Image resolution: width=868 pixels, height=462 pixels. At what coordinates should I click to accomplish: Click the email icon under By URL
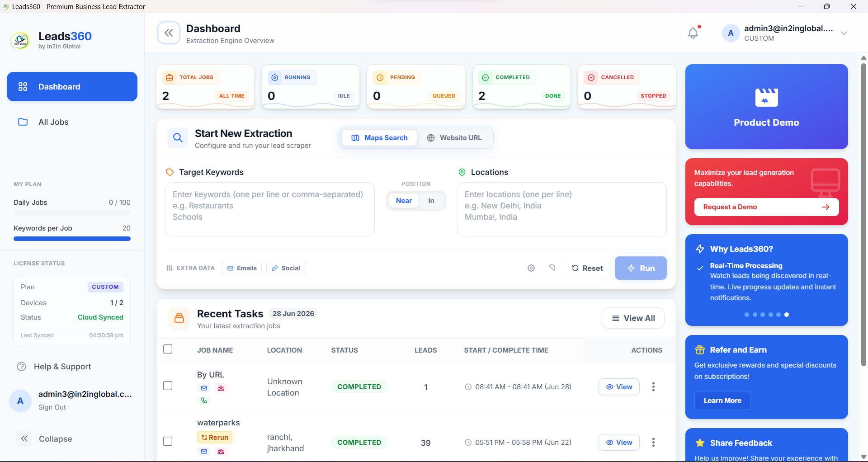(204, 388)
